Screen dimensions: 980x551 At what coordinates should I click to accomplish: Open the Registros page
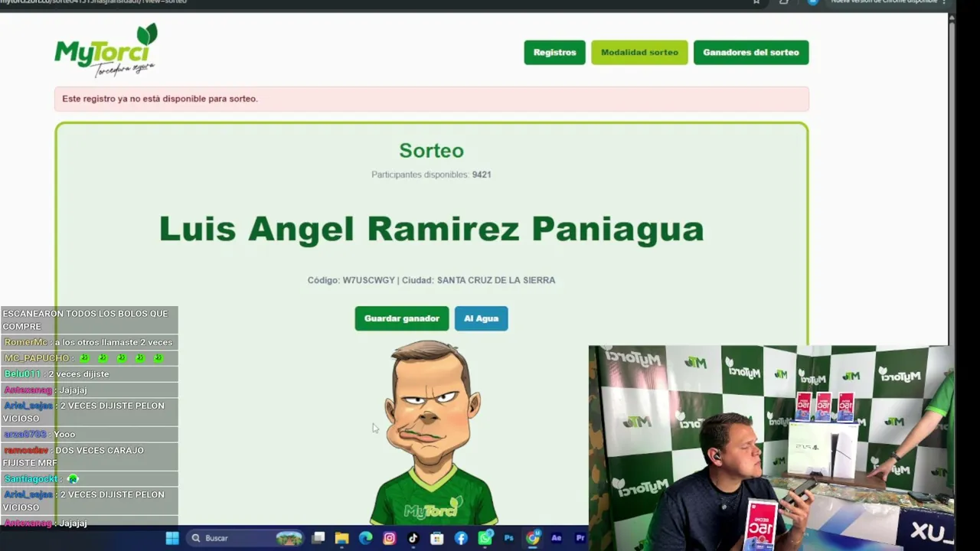(554, 52)
